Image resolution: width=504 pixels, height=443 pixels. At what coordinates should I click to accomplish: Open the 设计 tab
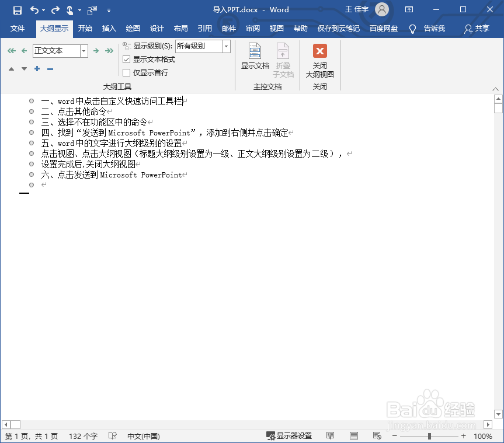pyautogui.click(x=157, y=29)
